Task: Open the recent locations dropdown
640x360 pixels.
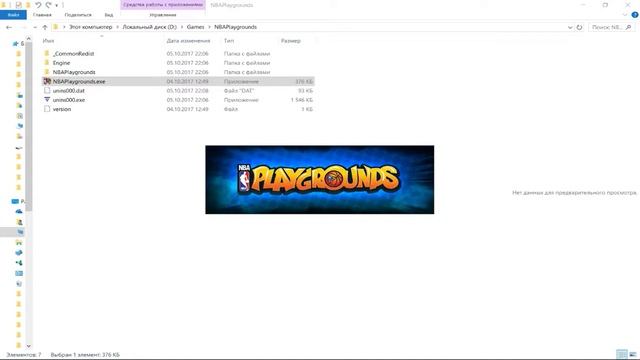Action: 35,27
